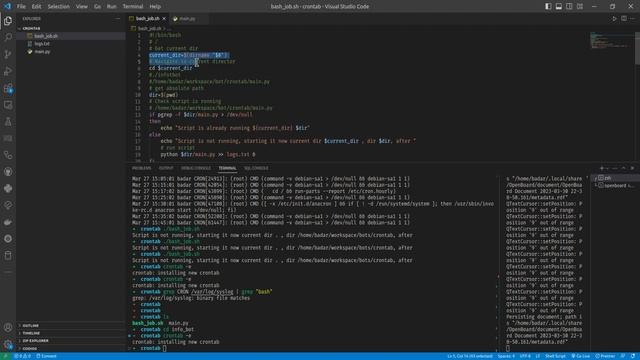Open the database cylinder view in activity bar

[8, 256]
